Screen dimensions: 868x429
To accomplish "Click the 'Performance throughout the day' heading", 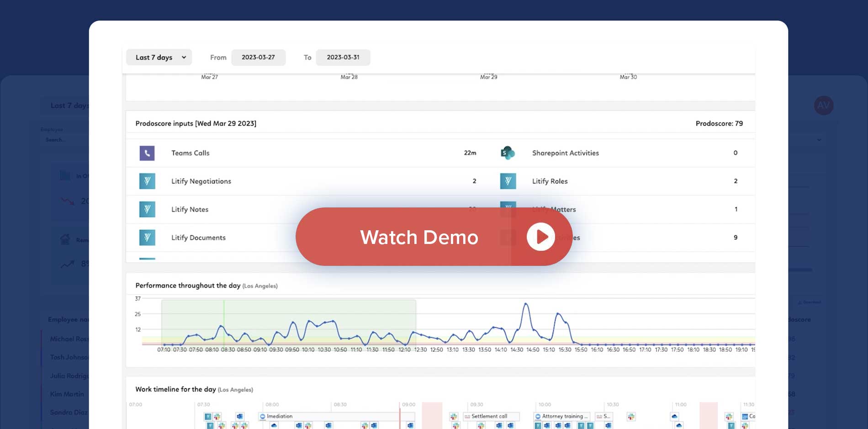I will click(188, 286).
